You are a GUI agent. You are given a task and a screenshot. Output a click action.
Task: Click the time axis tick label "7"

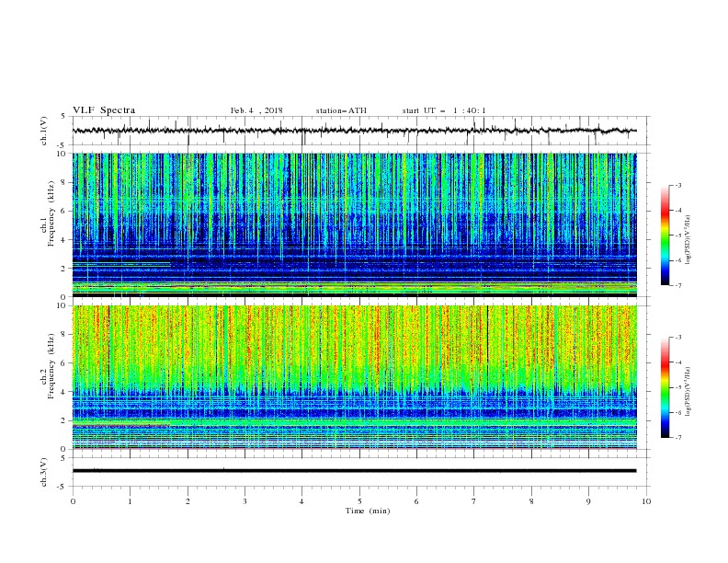[x=474, y=501]
